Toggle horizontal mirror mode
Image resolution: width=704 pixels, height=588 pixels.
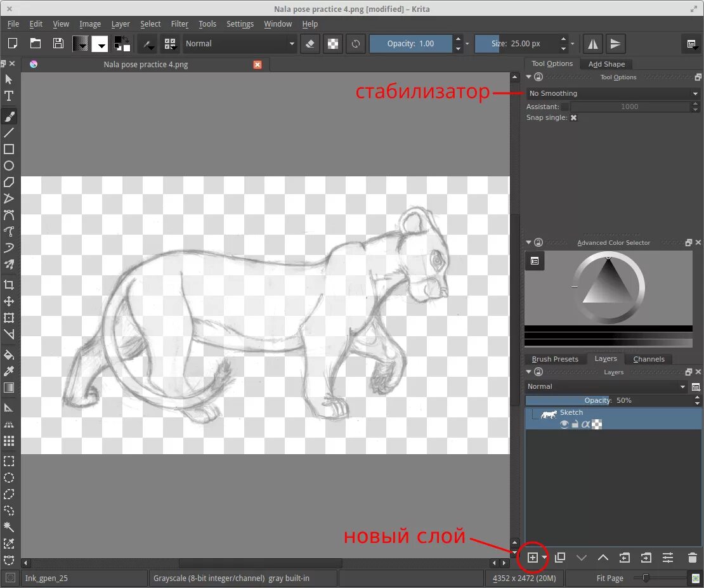593,44
